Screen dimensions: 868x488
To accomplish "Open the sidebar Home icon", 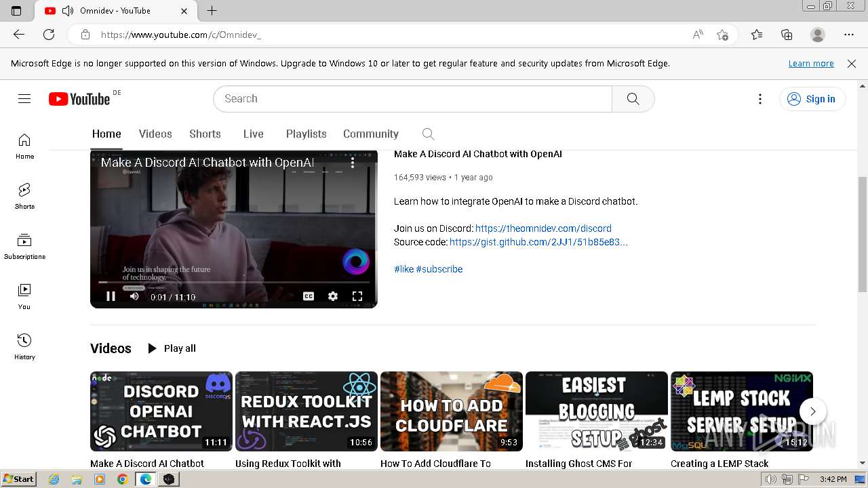I will pos(24,146).
